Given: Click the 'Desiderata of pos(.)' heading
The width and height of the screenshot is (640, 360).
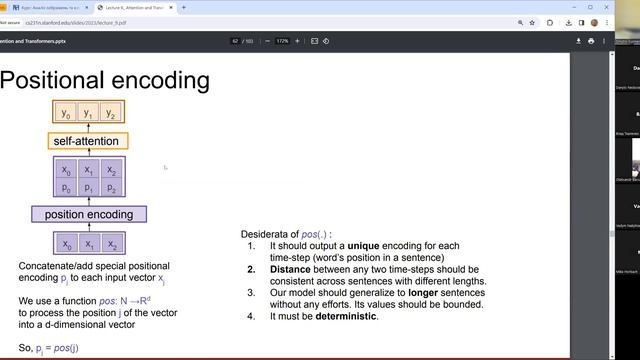Looking at the screenshot, I should pyautogui.click(x=286, y=234).
